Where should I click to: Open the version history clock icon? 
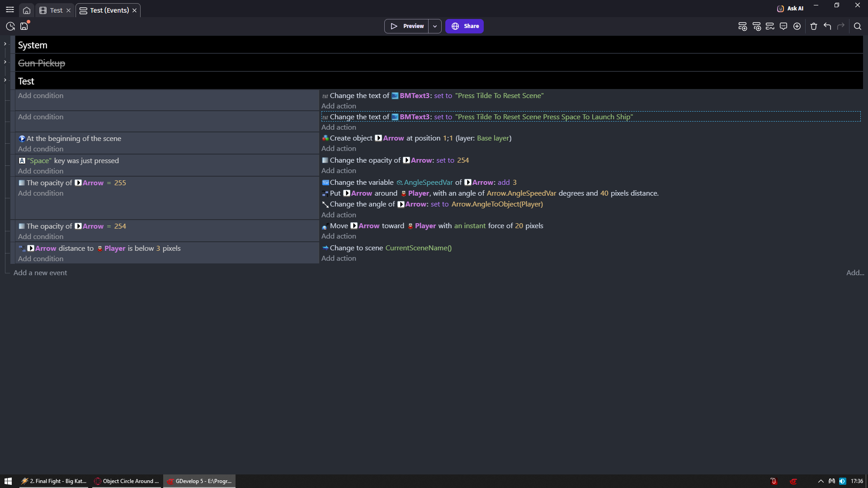(x=10, y=26)
